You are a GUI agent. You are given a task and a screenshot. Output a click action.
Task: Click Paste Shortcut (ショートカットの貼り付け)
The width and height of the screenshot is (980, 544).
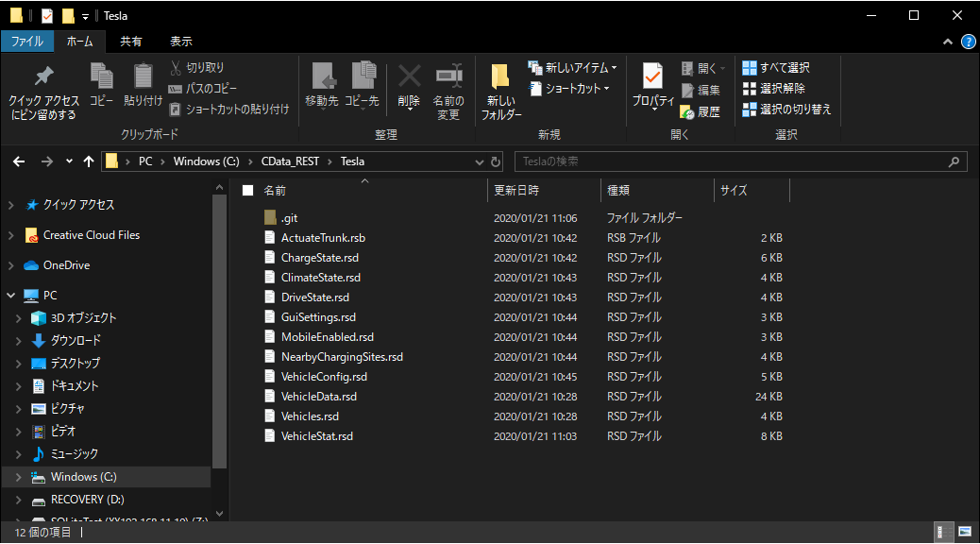(228, 110)
